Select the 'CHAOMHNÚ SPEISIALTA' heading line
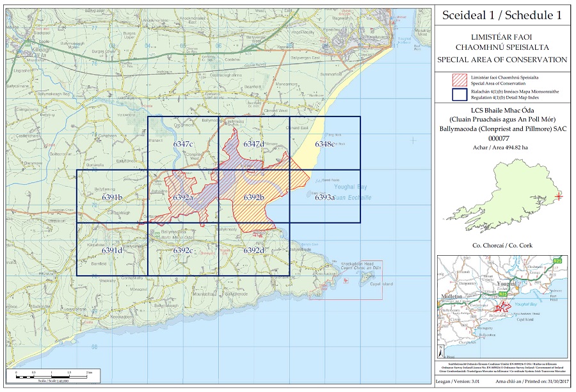 [x=502, y=47]
